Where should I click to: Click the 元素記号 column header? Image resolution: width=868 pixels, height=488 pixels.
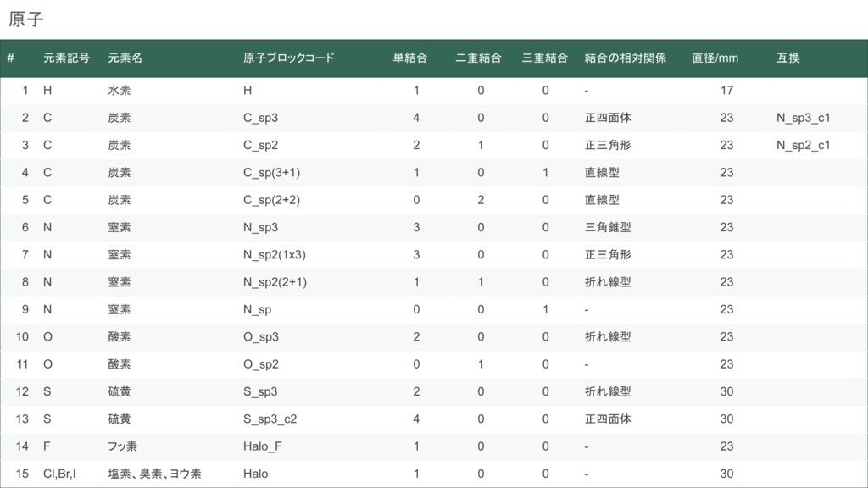pos(66,58)
